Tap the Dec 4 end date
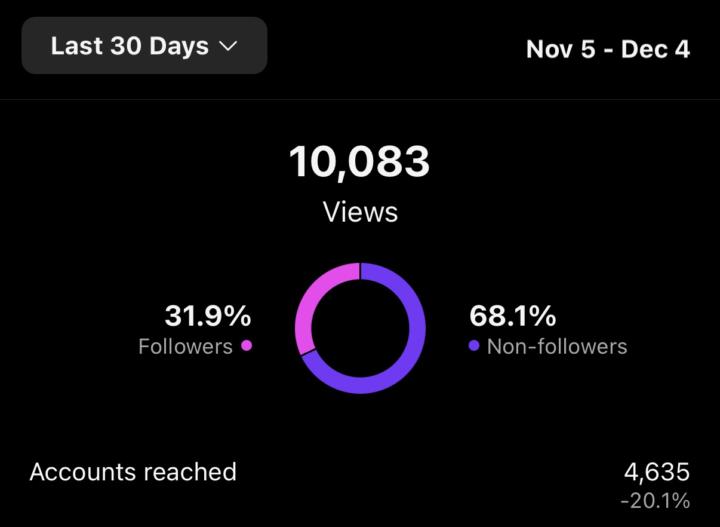 pos(655,49)
